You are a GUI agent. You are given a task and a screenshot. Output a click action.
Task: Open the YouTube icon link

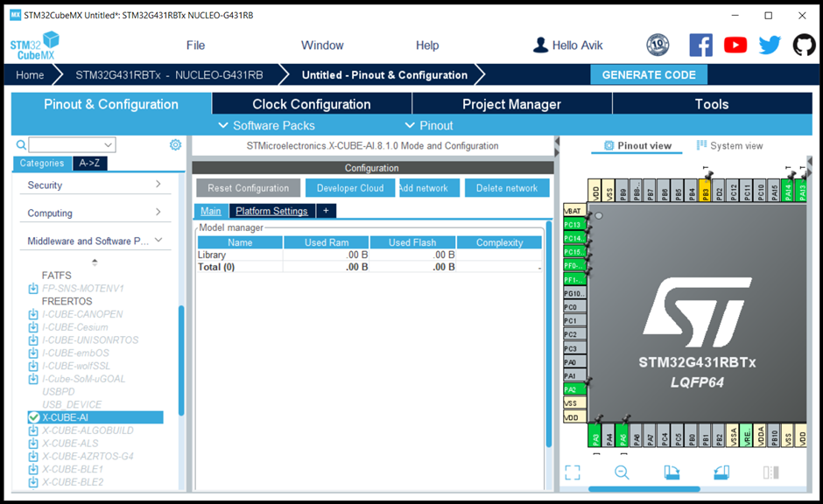pyautogui.click(x=735, y=45)
